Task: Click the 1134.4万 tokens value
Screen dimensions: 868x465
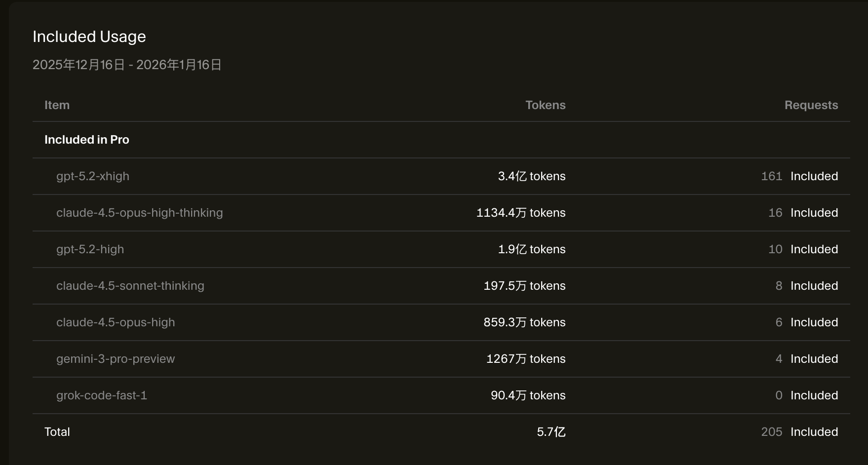Action: tap(521, 213)
